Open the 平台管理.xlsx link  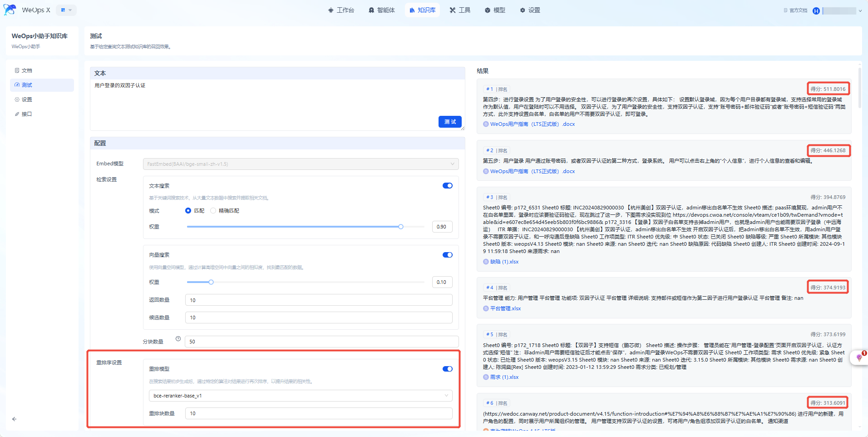(505, 308)
